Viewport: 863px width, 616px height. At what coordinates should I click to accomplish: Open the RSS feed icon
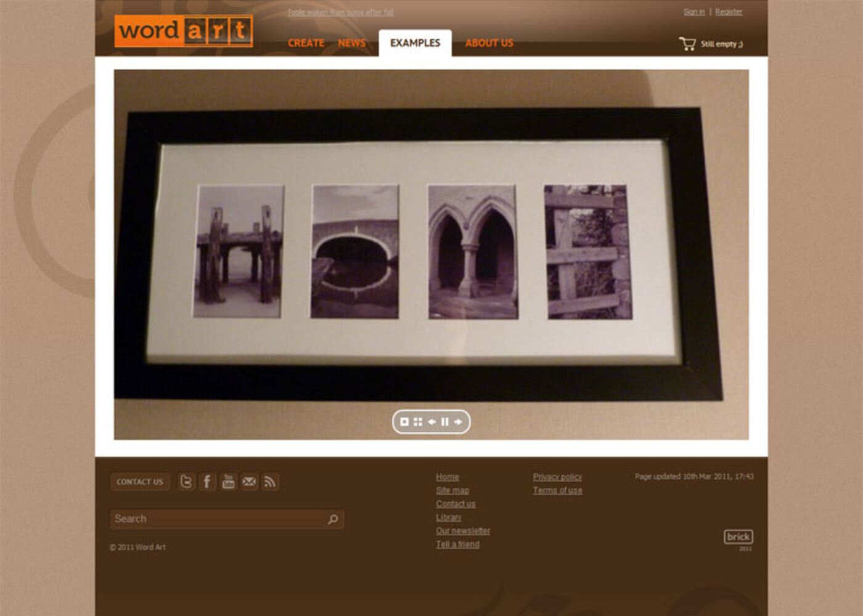(270, 482)
